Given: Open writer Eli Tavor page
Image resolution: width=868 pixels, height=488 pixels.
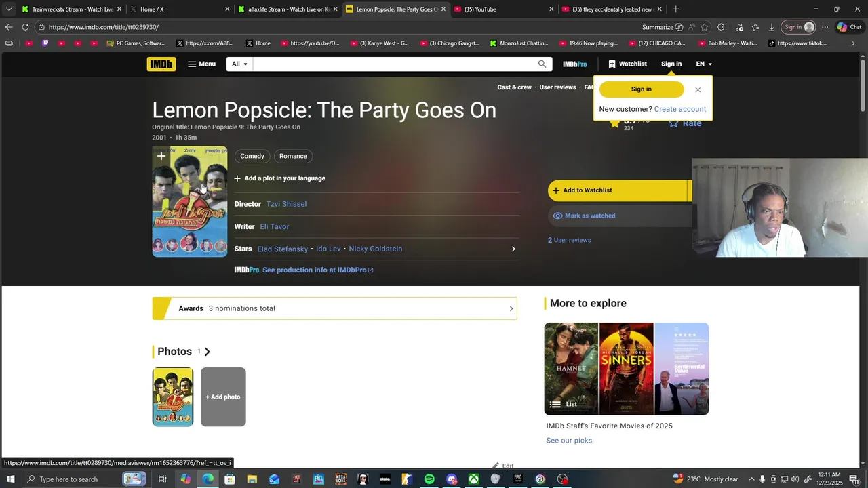Looking at the screenshot, I should pos(275,226).
